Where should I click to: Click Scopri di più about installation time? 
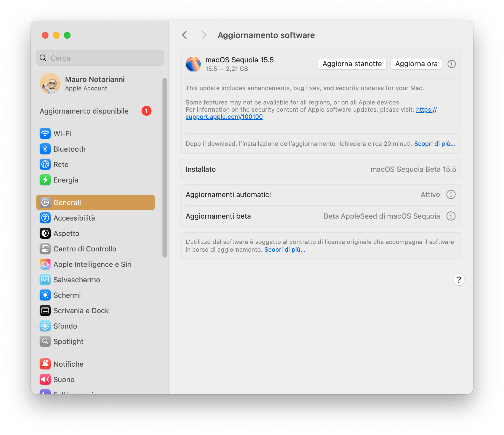click(435, 144)
